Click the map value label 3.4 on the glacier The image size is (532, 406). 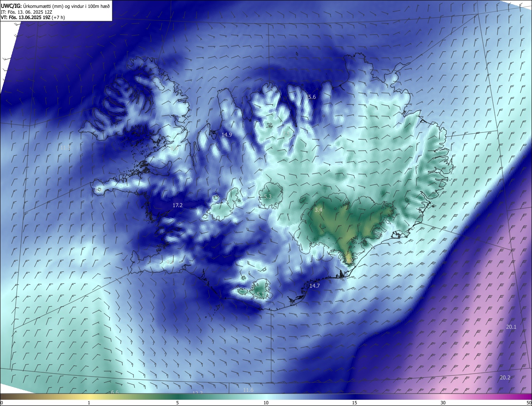tap(318, 210)
